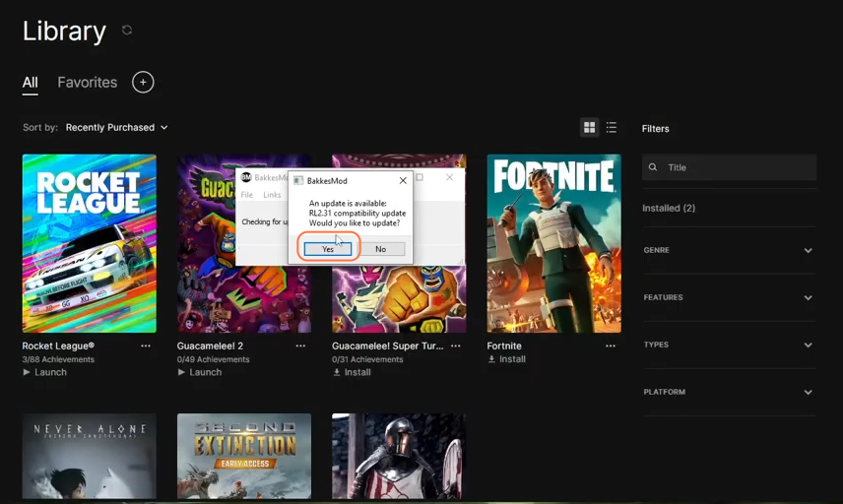Click the BakkesMod logo icon in background window
This screenshot has width=843, height=504.
coord(245,177)
